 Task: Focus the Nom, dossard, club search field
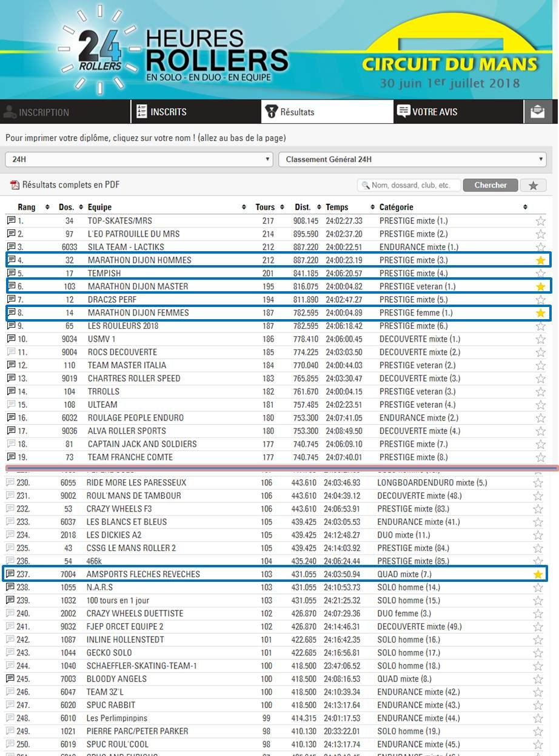[409, 185]
